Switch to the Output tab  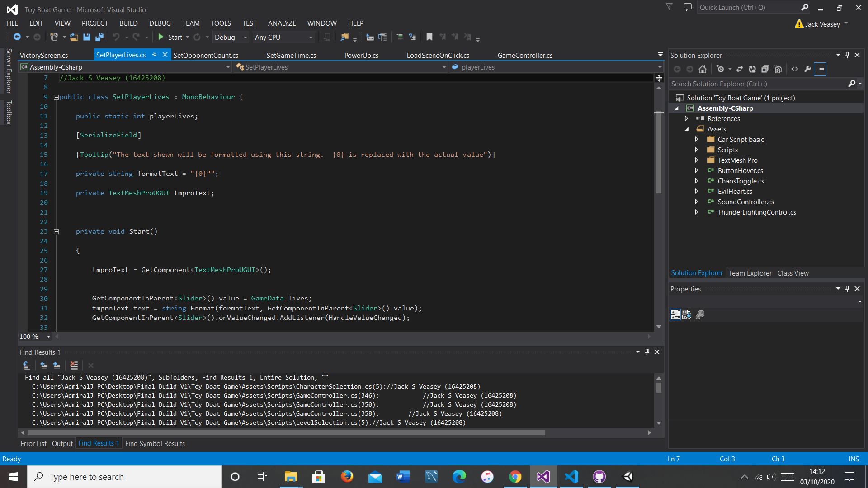point(62,444)
